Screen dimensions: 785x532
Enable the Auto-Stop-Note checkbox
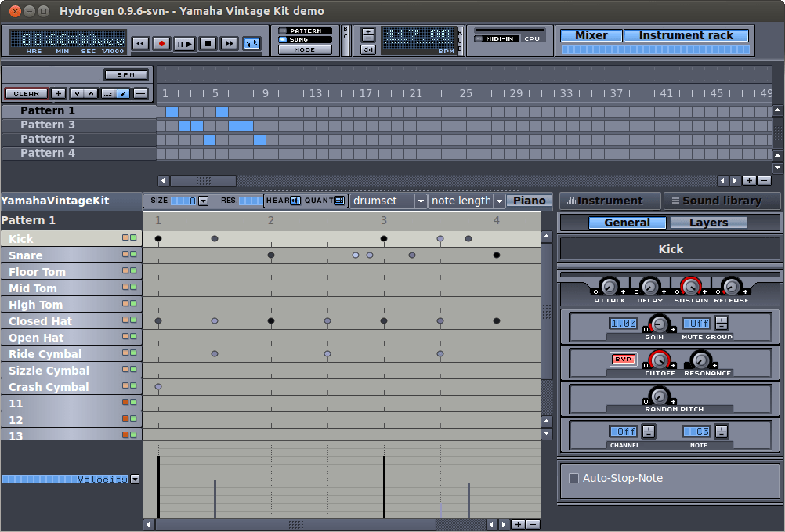coord(573,478)
